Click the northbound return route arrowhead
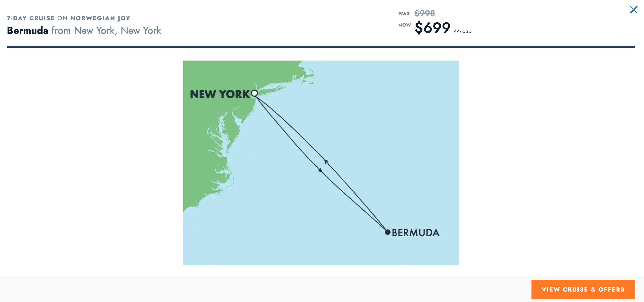This screenshot has width=644, height=302. pyautogui.click(x=326, y=161)
